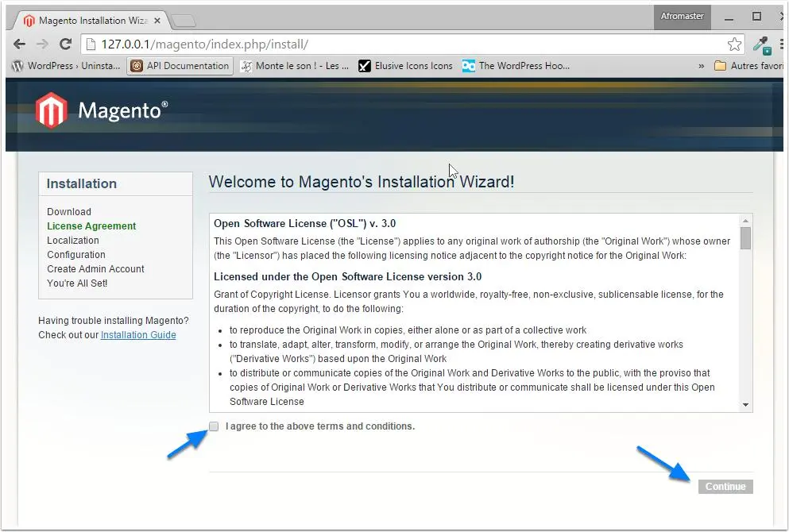Click the license box scrollbar thumb

pyautogui.click(x=746, y=238)
